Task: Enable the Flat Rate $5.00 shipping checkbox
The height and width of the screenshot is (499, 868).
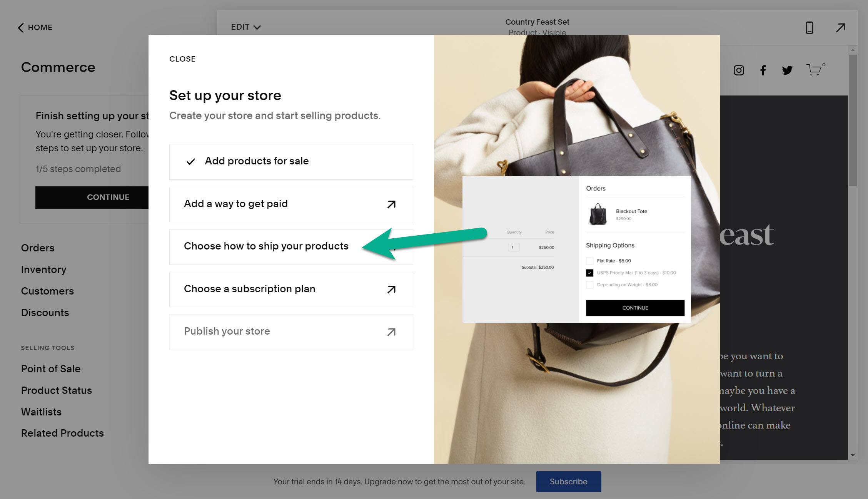Action: click(x=589, y=261)
